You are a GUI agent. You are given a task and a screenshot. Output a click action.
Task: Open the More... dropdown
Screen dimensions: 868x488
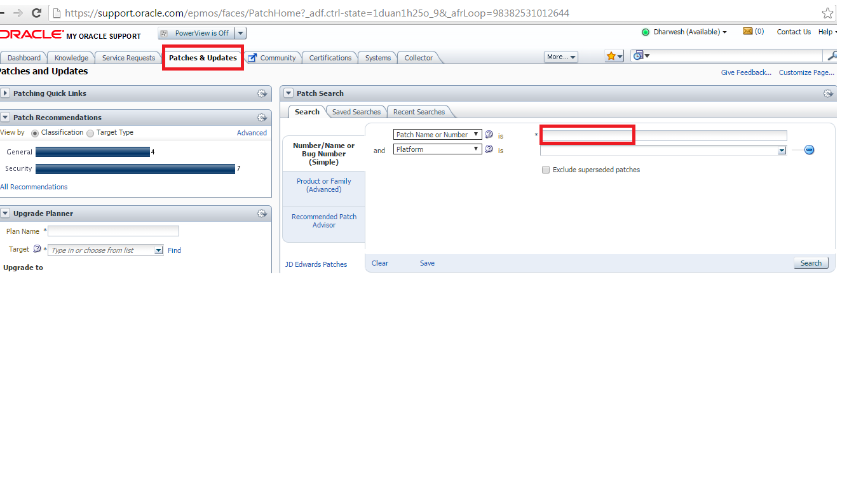click(x=560, y=57)
